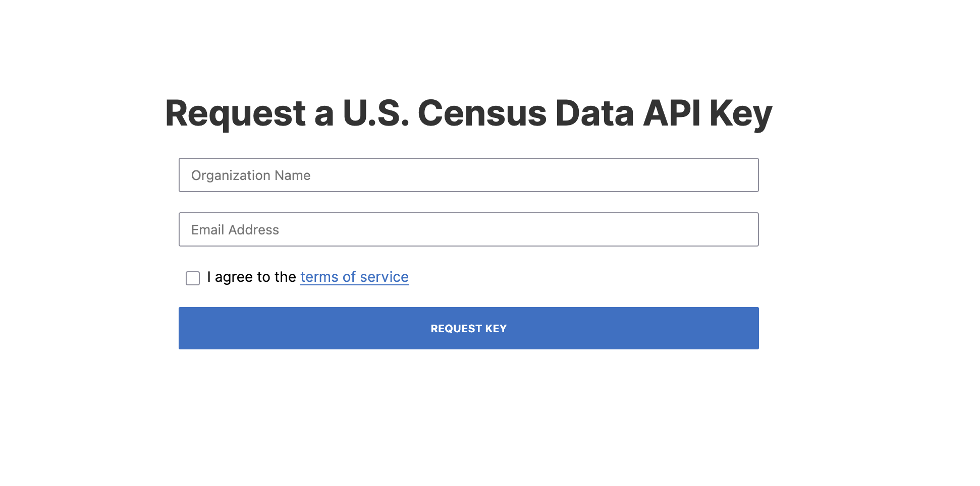Submit the form using Request Key
The height and width of the screenshot is (486, 980).
tap(468, 328)
